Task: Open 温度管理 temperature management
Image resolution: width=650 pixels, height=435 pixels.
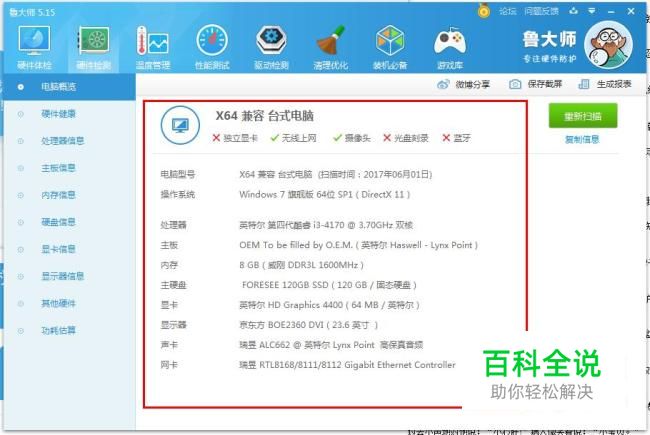Action: (x=153, y=47)
